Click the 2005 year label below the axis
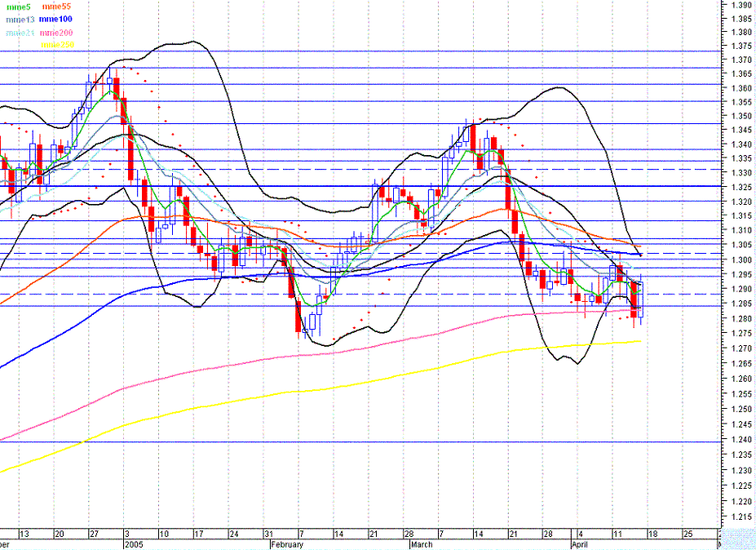The height and width of the screenshot is (550, 756). 133,544
